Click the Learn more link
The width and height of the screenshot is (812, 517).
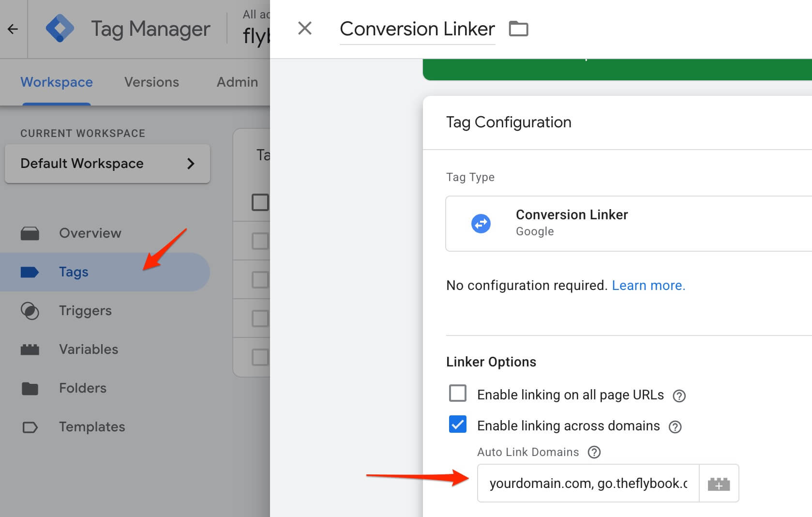(x=648, y=286)
